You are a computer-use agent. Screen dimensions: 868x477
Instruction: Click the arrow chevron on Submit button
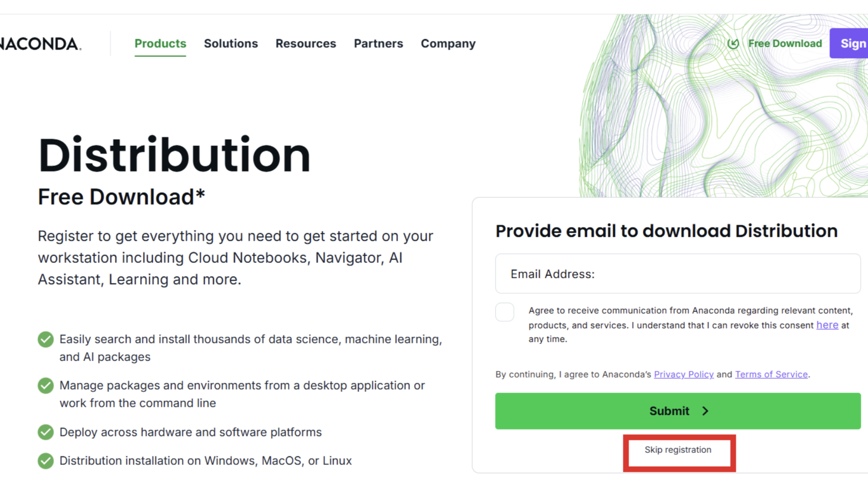[705, 411]
